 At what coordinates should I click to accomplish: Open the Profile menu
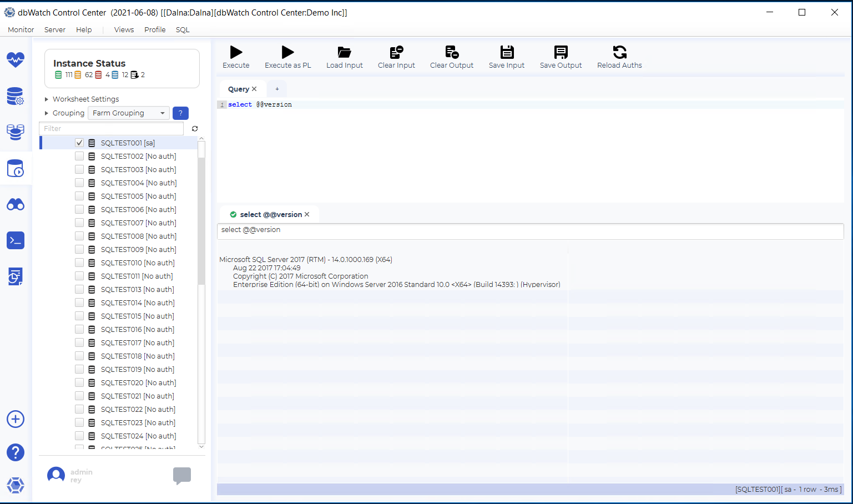pyautogui.click(x=155, y=30)
